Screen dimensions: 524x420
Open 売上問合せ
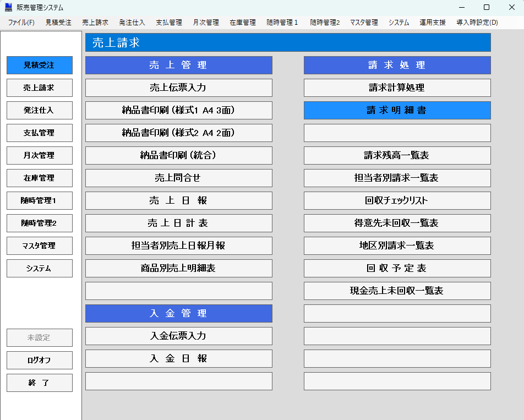click(x=178, y=178)
